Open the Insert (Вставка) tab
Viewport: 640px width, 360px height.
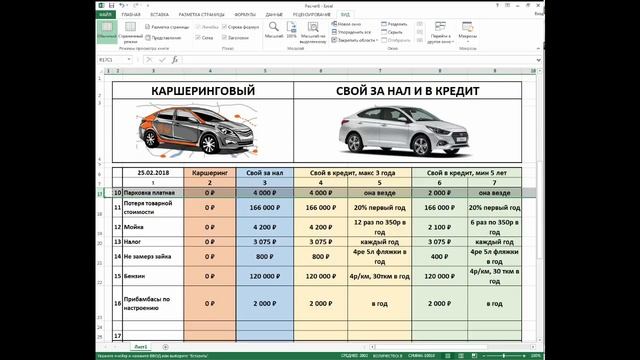[159, 15]
